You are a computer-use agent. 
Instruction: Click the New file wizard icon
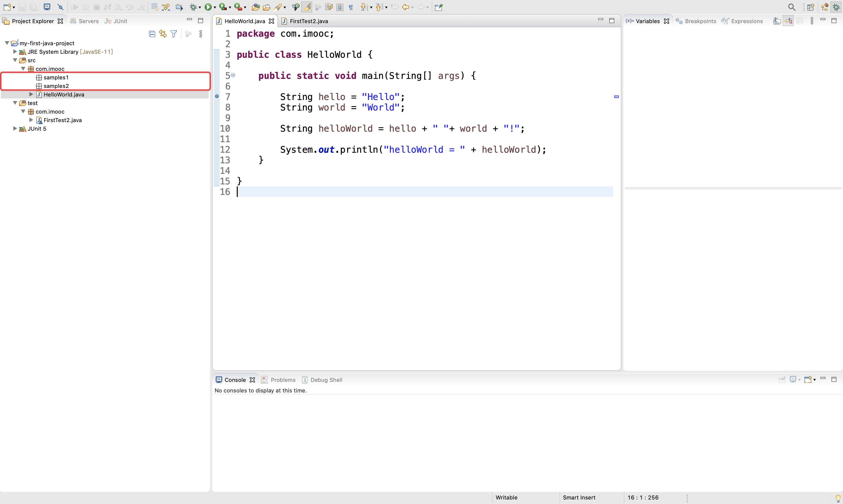pyautogui.click(x=7, y=7)
